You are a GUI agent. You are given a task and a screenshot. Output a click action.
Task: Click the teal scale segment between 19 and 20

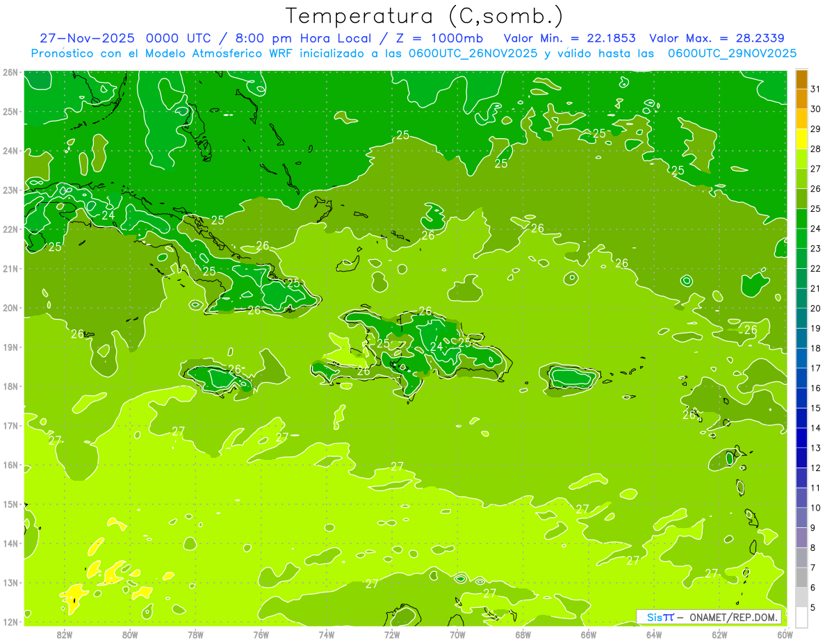coord(801,318)
